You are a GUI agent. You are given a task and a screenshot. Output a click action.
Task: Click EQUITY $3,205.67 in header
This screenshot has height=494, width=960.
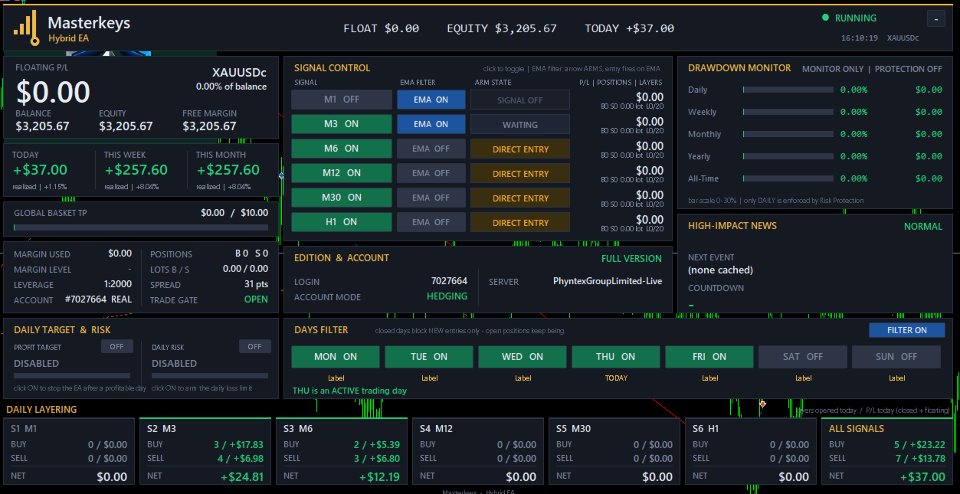[501, 28]
